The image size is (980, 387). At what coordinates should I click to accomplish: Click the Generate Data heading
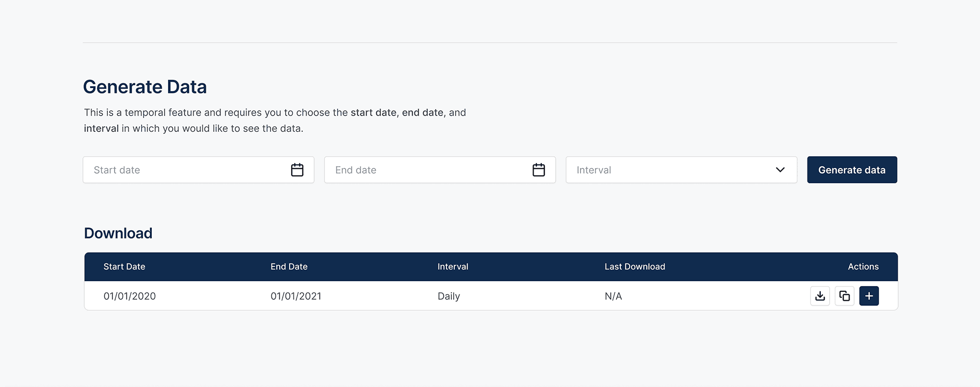click(x=145, y=87)
